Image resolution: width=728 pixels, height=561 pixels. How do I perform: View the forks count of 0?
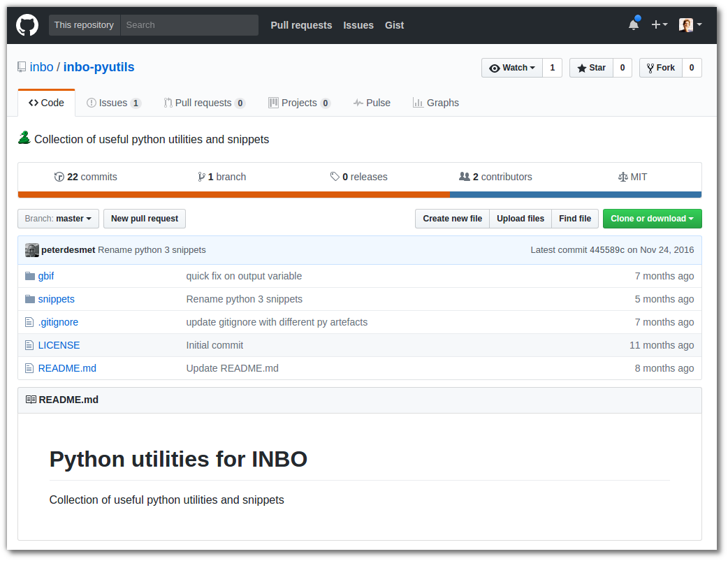pyautogui.click(x=692, y=68)
